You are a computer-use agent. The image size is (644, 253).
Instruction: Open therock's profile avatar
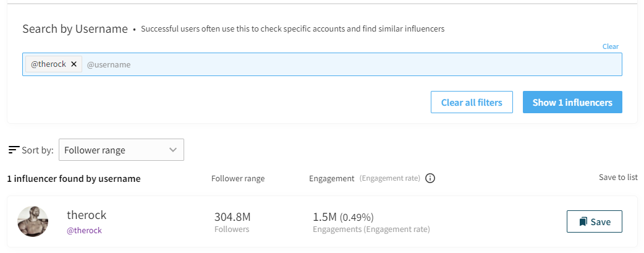[x=33, y=221]
